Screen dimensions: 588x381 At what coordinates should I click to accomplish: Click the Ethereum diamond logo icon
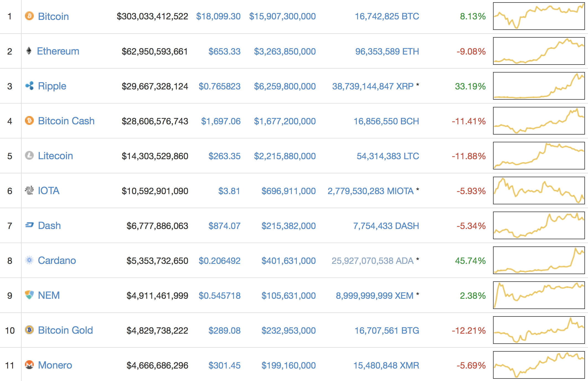29,51
